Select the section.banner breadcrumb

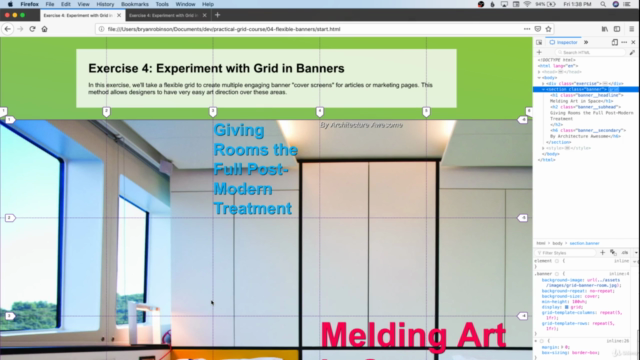click(x=584, y=243)
